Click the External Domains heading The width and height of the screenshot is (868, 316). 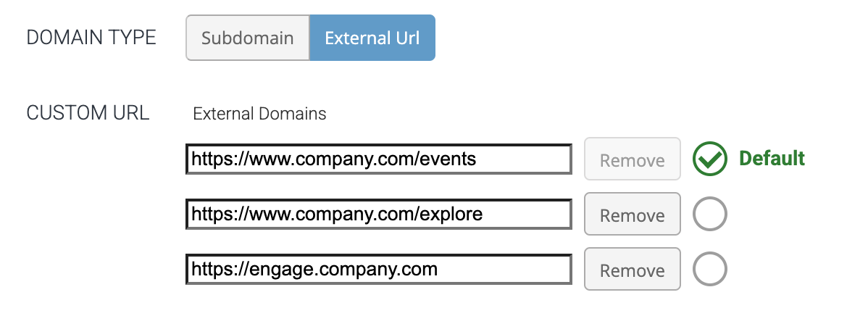coord(259,114)
